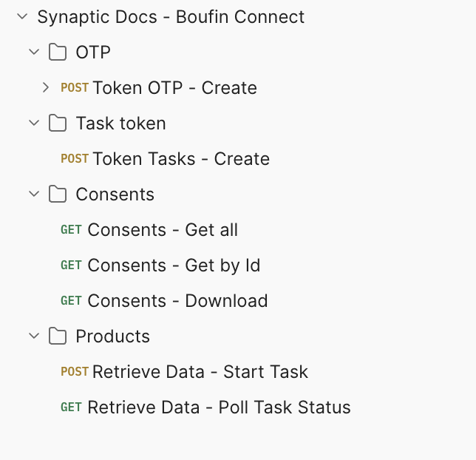
Task: Expand the Token OTP - Create request
Action: pyautogui.click(x=46, y=88)
